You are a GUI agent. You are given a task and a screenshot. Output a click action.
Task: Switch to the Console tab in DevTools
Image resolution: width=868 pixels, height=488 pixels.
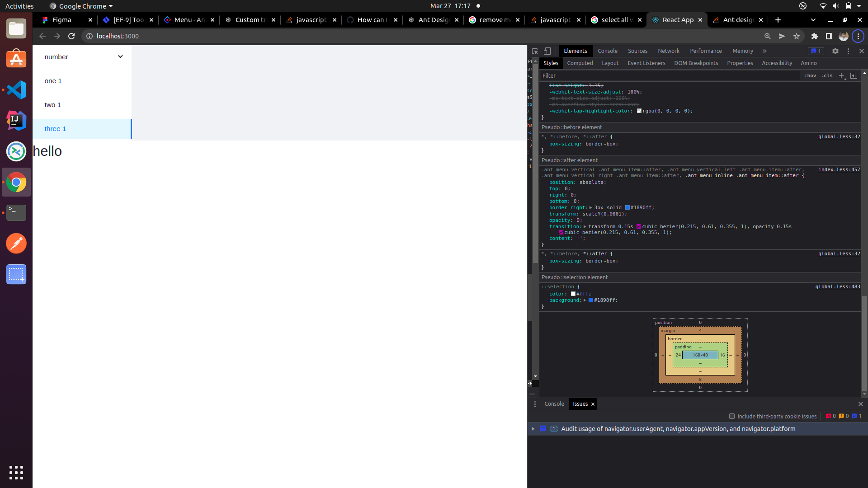608,51
